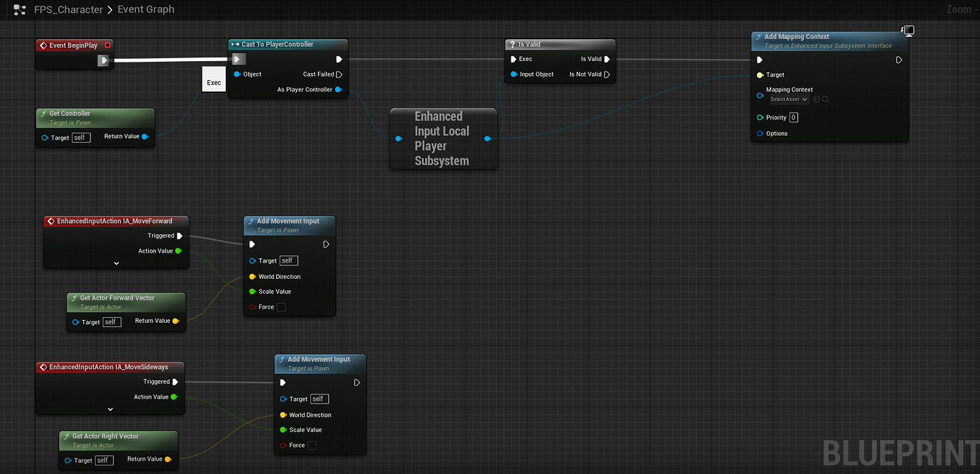Select Event Graph in the breadcrumb navigation
Image resolution: width=980 pixels, height=474 pixels.
(x=146, y=9)
